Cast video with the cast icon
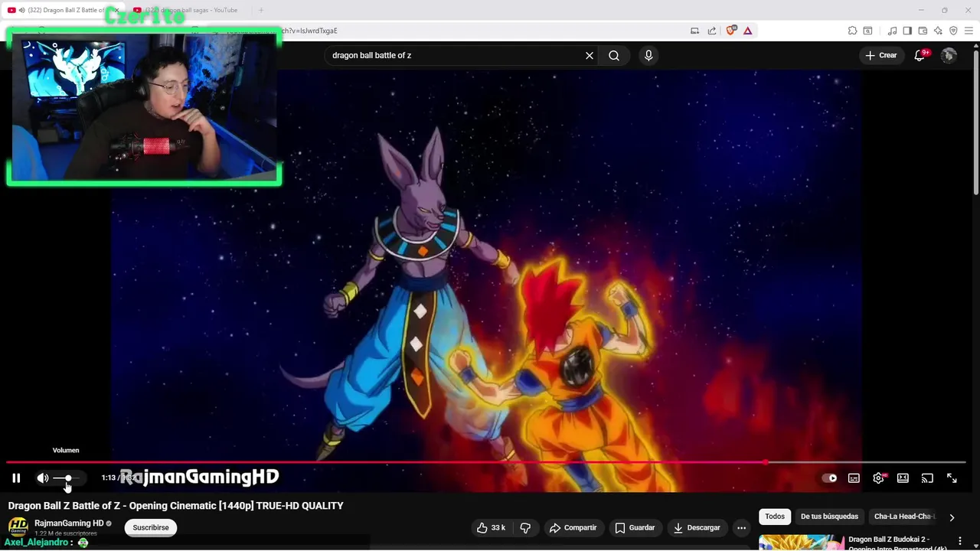This screenshot has width=980, height=551. click(x=927, y=478)
